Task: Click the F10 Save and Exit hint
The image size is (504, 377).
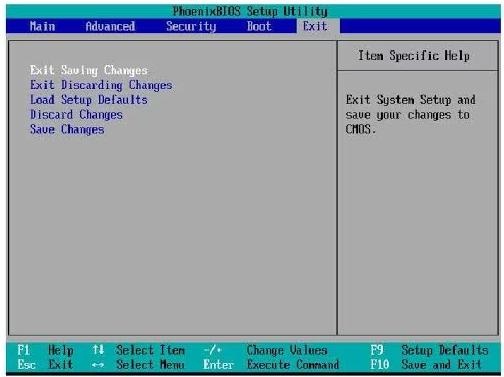Action: (x=426, y=364)
